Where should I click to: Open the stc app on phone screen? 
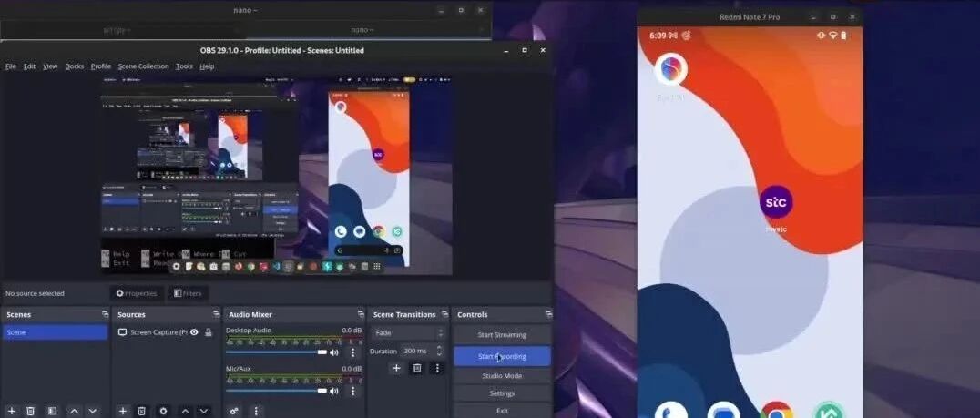pyautogui.click(x=776, y=202)
